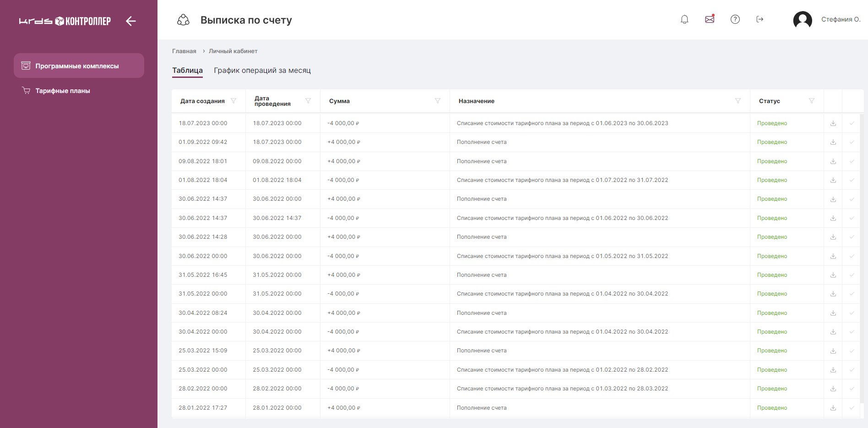Image resolution: width=868 pixels, height=428 pixels.
Task: Open filter for Дата создания column
Action: point(233,101)
